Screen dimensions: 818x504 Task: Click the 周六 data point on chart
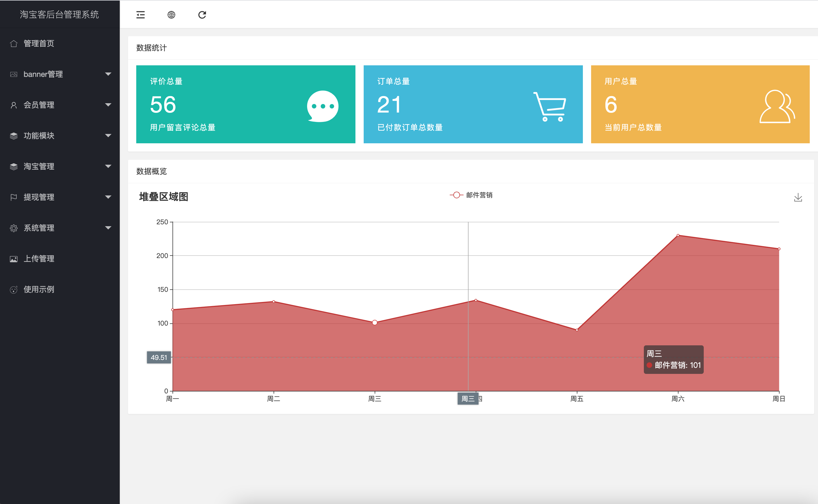pos(678,235)
